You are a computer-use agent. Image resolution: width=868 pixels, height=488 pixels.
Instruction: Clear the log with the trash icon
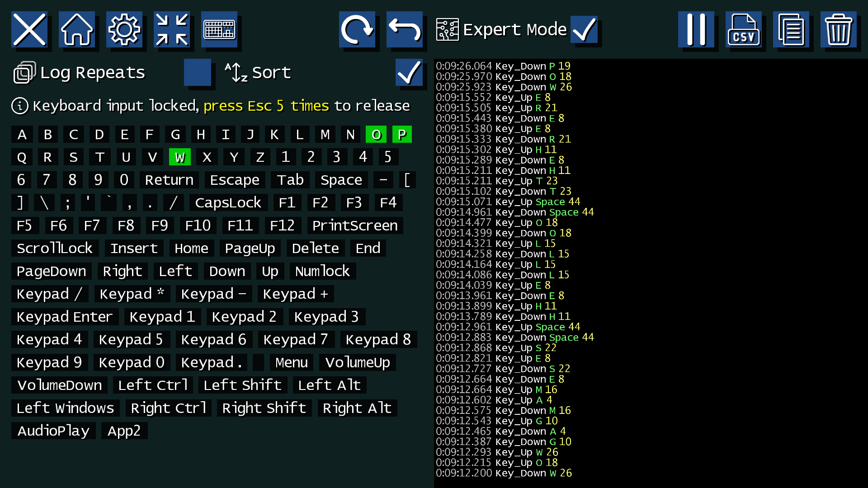(839, 29)
